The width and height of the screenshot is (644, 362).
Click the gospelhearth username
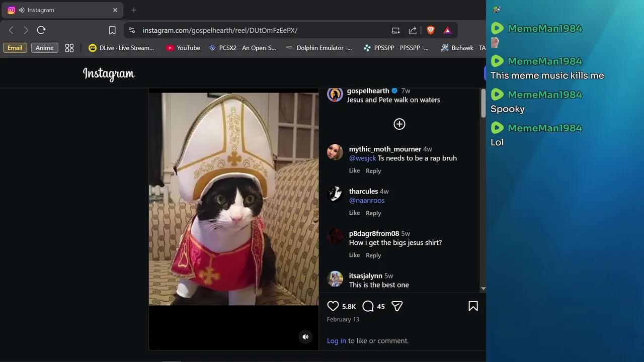(368, 91)
